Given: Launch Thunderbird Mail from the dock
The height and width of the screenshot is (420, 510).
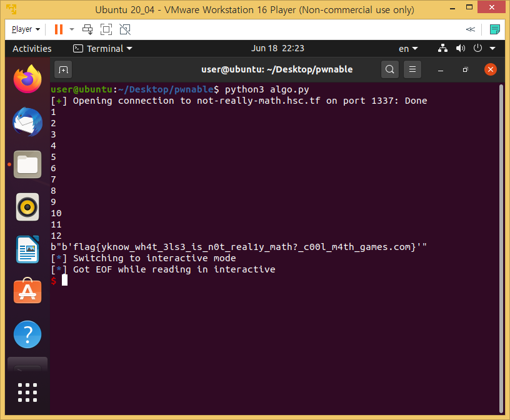Looking at the screenshot, I should click(x=27, y=122).
